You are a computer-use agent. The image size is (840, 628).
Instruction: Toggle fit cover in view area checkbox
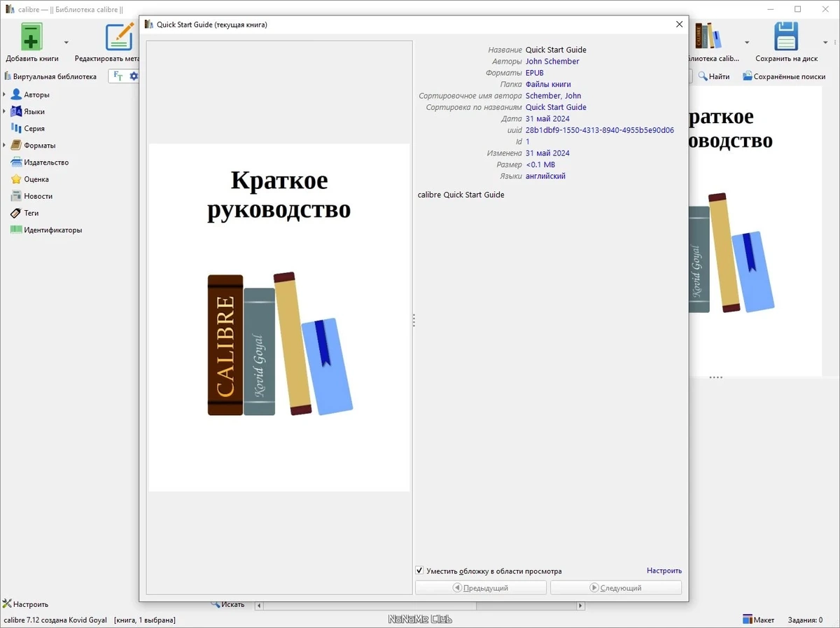pyautogui.click(x=420, y=571)
